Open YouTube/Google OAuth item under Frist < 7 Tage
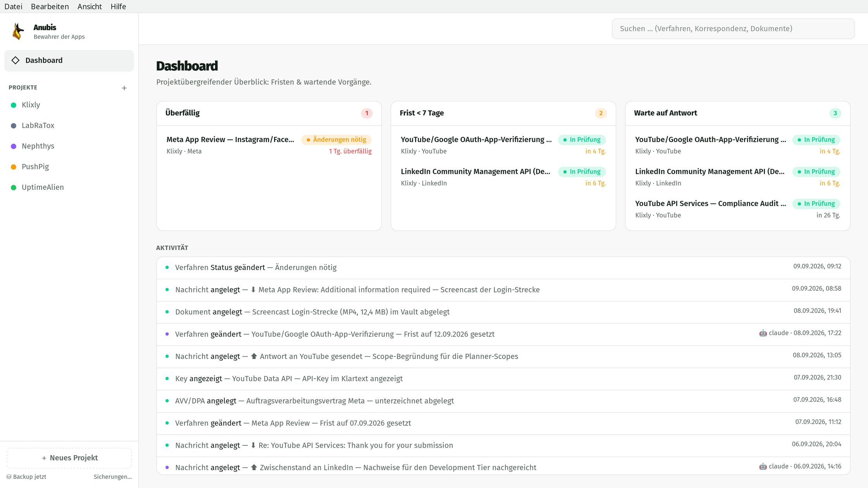Image resolution: width=868 pixels, height=488 pixels. pyautogui.click(x=503, y=145)
